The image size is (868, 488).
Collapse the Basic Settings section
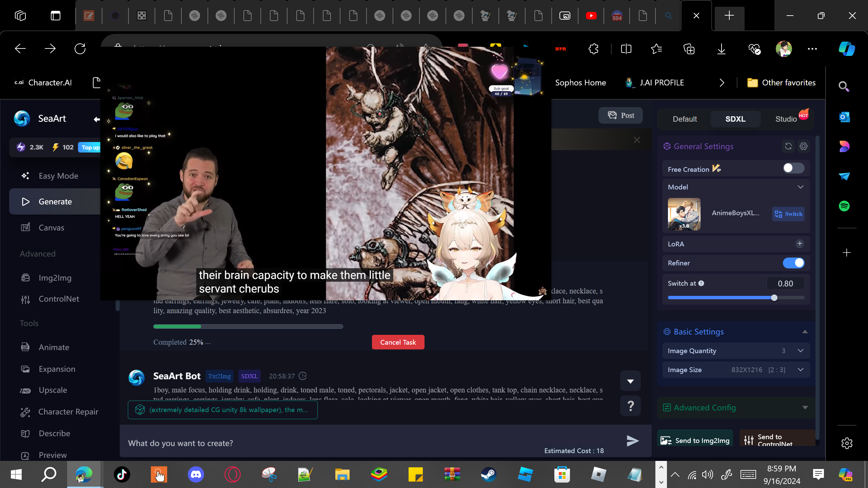(x=805, y=332)
